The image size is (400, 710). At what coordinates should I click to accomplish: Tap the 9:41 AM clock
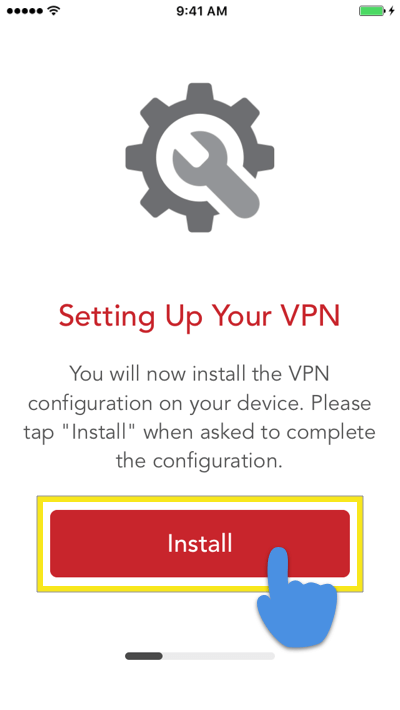point(202,11)
